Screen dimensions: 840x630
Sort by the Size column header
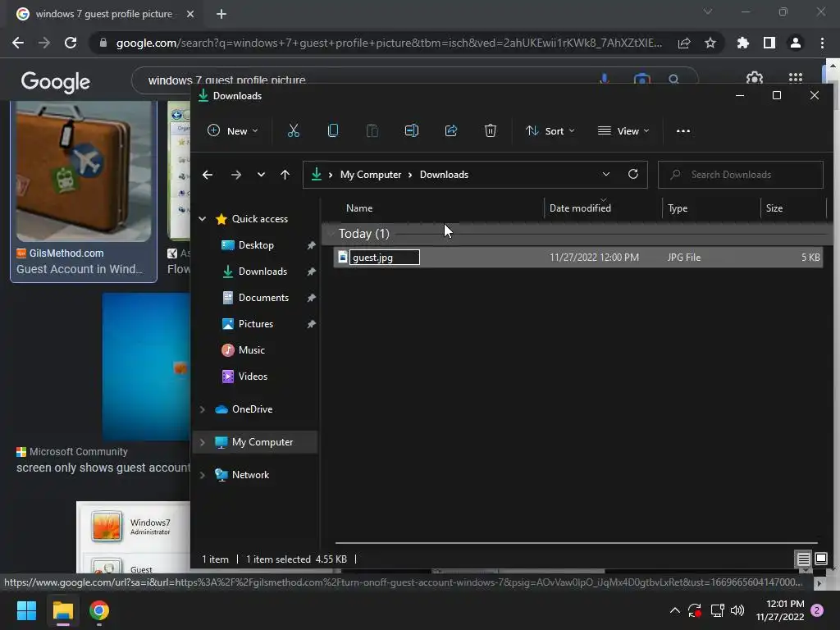(774, 208)
